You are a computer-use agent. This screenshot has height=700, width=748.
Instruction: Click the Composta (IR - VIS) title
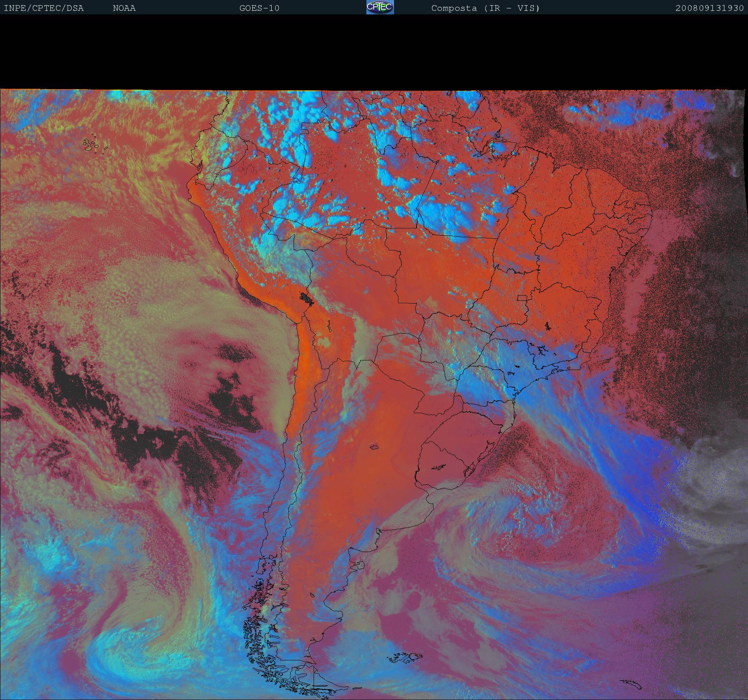click(x=485, y=8)
